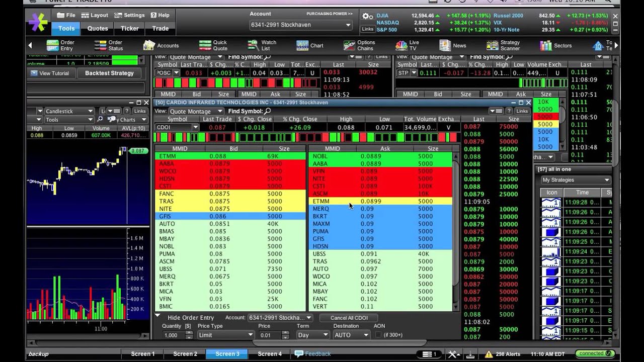Switch to the Ticker tab
Screen dimensions: 644x362
pos(129,29)
